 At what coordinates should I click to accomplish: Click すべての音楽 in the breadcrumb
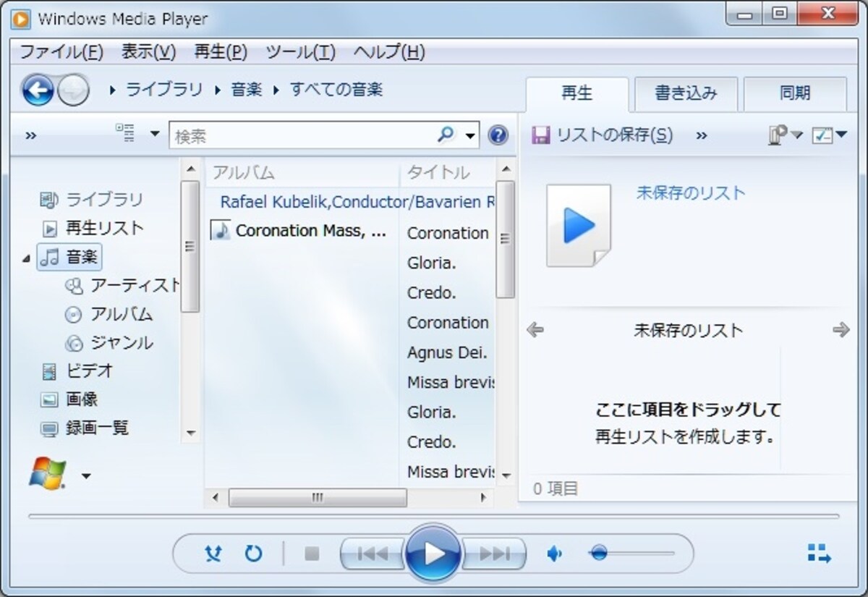coord(336,90)
